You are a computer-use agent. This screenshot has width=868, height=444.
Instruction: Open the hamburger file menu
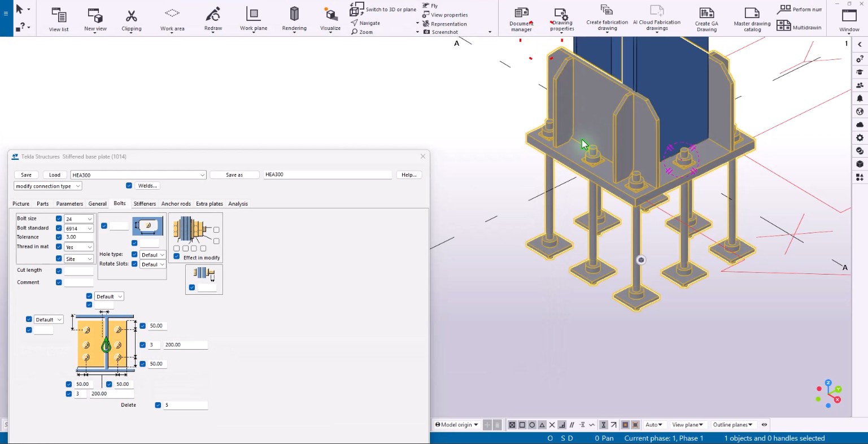6,12
